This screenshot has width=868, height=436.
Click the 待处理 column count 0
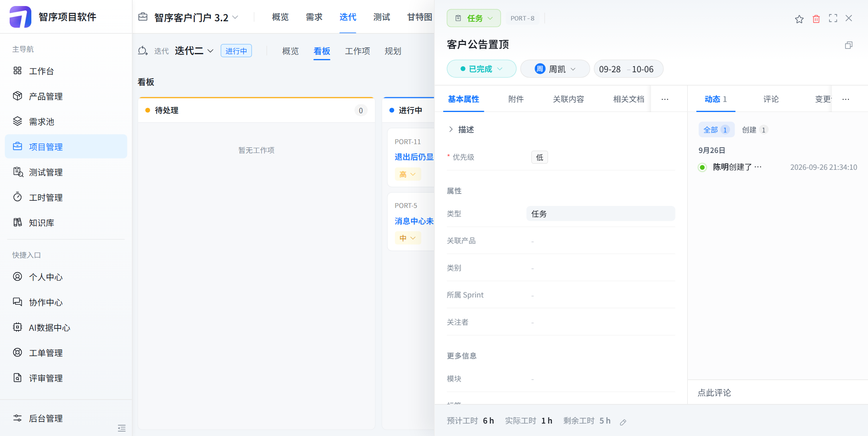tap(360, 110)
